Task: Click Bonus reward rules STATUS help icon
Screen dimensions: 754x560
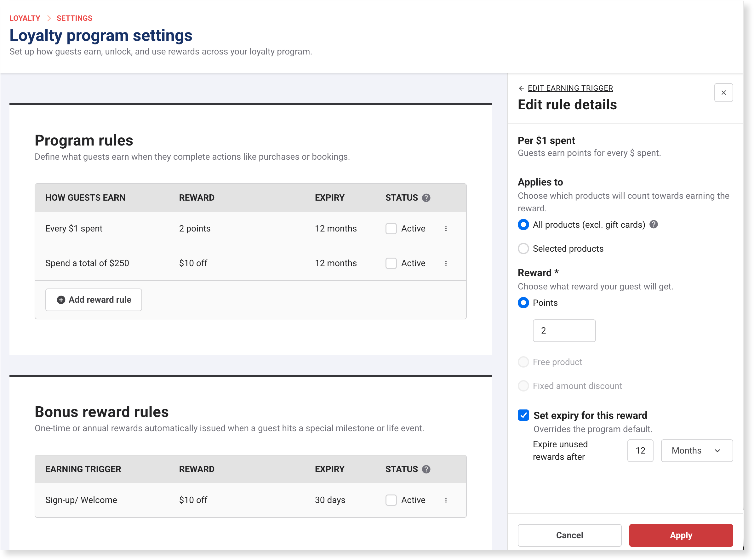Action: coord(426,470)
